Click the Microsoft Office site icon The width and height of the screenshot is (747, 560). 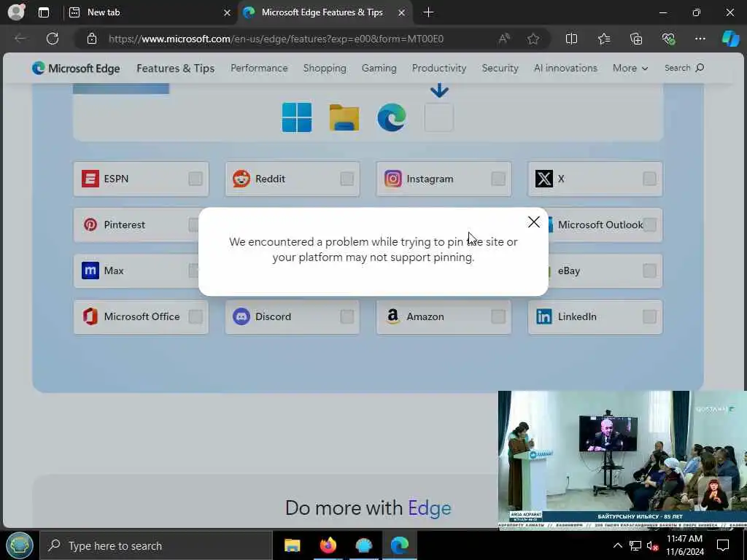click(x=90, y=316)
